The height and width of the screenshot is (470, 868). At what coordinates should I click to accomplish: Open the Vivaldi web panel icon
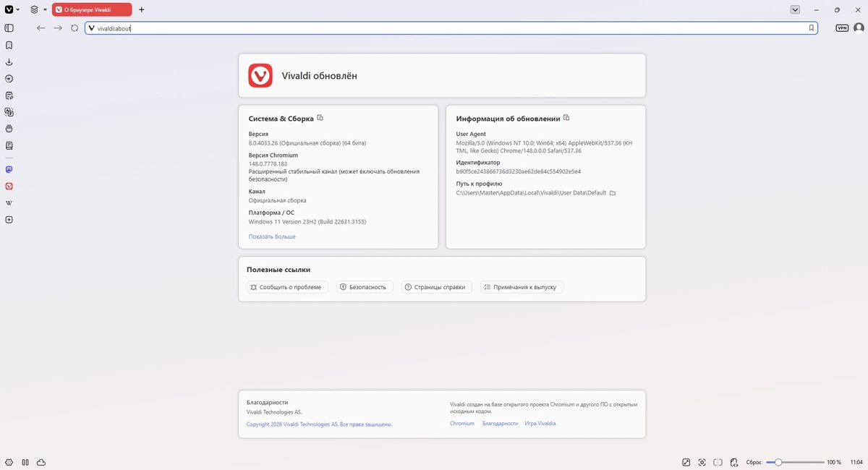(9, 187)
